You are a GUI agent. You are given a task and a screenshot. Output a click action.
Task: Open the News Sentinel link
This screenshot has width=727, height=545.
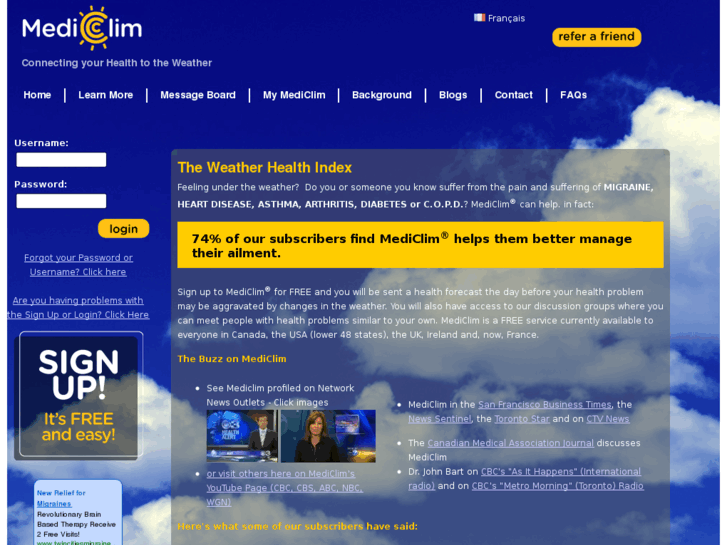click(440, 419)
